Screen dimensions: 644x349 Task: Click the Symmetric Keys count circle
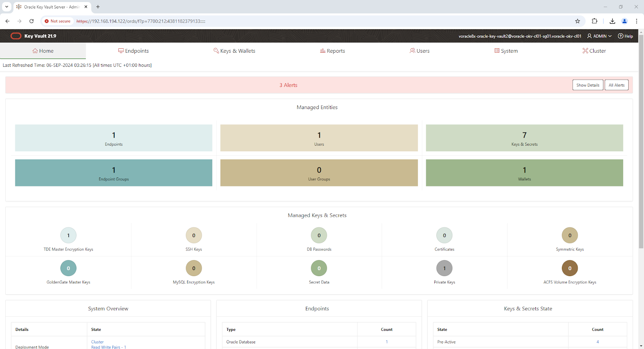570,235
